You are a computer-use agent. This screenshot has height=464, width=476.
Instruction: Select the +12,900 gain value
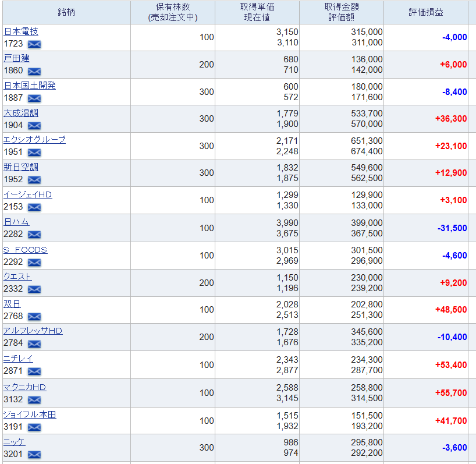coord(451,173)
